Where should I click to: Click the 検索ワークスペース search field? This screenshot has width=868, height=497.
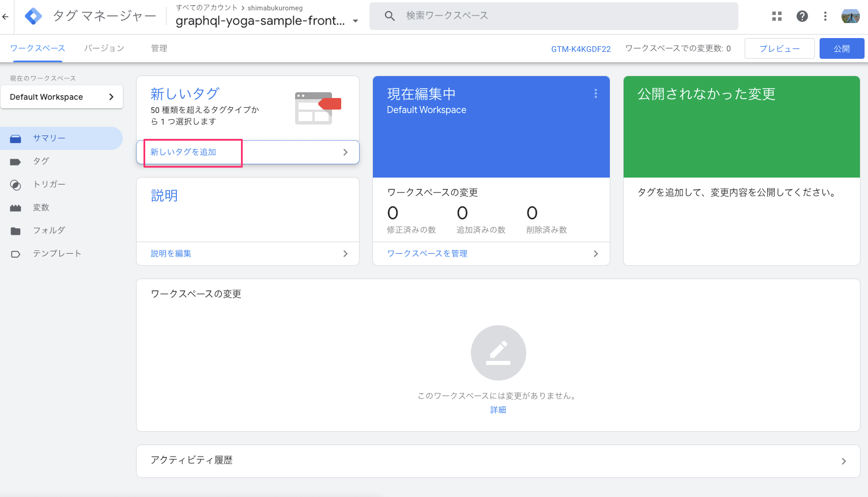coord(553,16)
